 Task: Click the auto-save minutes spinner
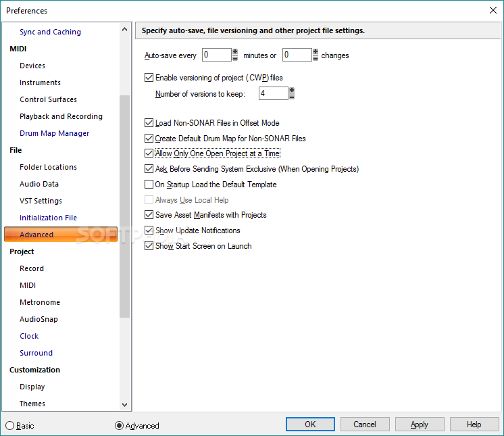click(x=235, y=55)
